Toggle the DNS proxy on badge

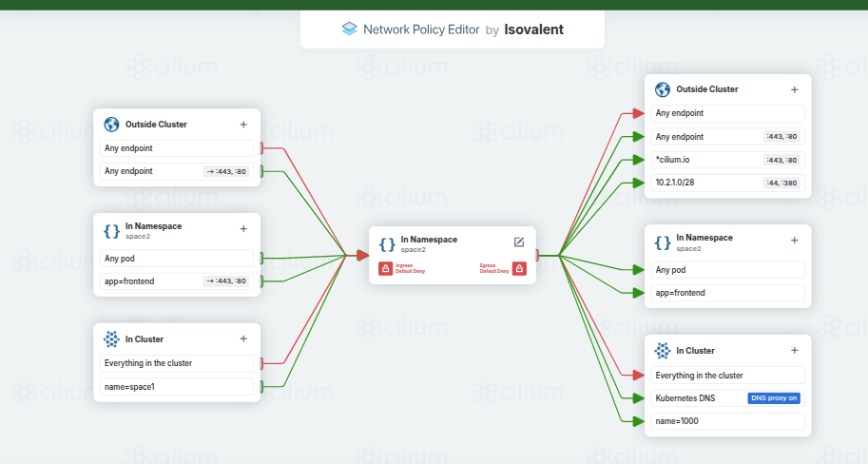(x=774, y=398)
